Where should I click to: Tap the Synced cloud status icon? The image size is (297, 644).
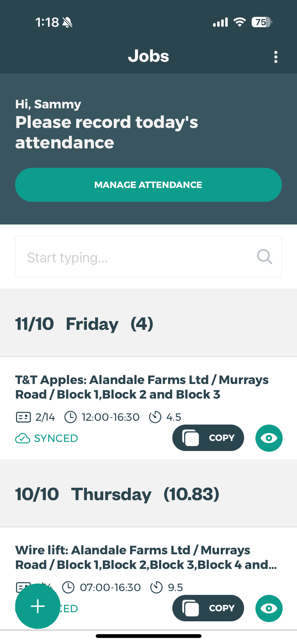(23, 438)
